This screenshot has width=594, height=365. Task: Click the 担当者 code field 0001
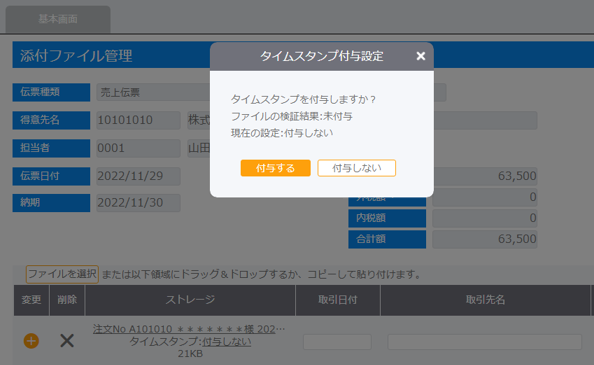[x=138, y=148]
